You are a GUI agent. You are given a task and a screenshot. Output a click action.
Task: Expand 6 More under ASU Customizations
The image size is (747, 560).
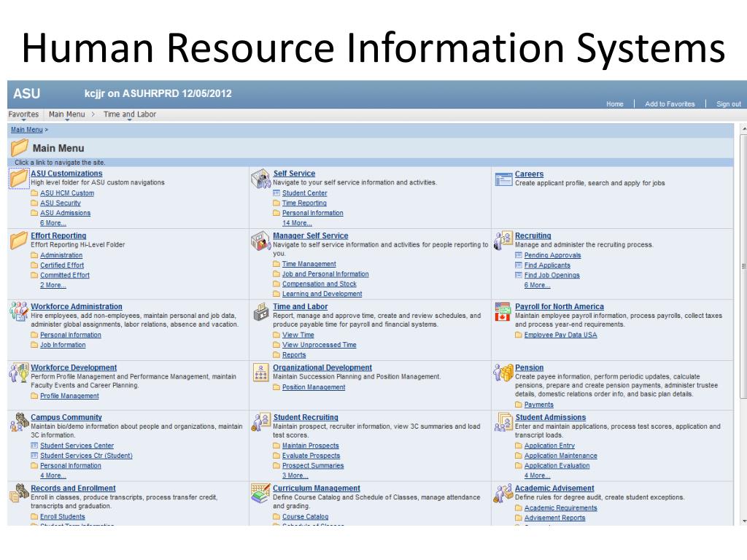pos(53,223)
